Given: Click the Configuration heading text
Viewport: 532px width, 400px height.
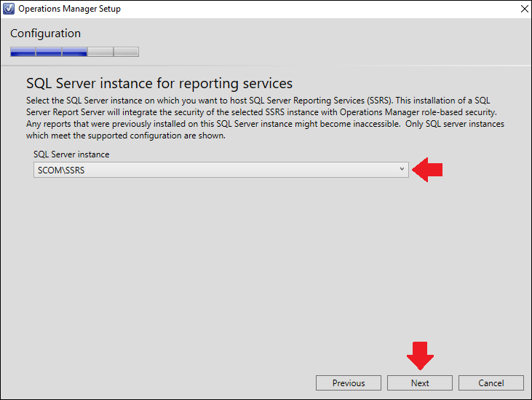Looking at the screenshot, I should pos(45,34).
